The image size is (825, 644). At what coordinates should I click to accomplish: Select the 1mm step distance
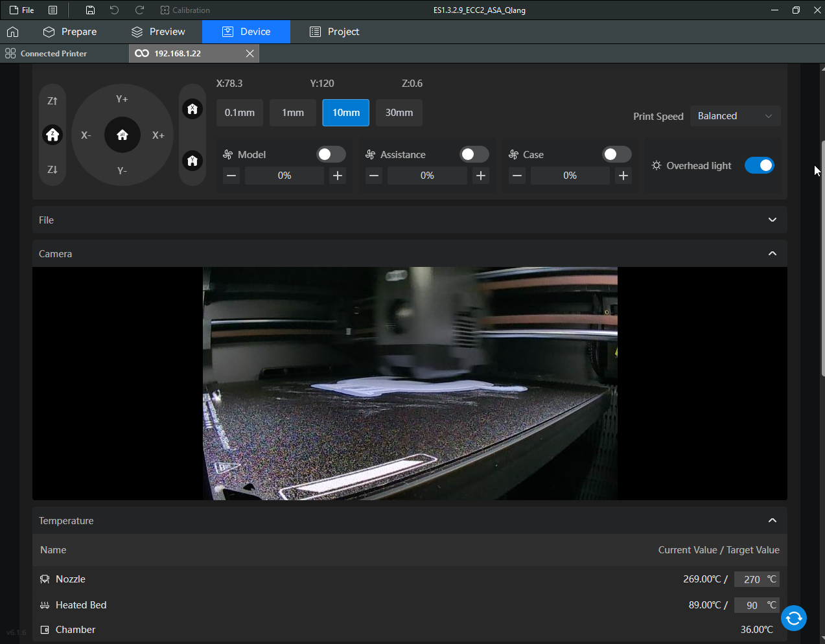293,113
